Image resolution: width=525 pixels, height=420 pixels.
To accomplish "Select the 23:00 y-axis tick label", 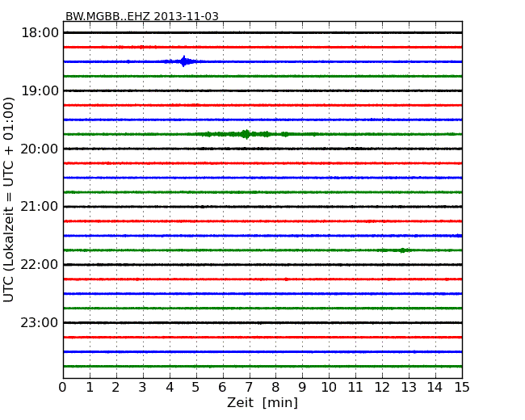I will click(40, 322).
